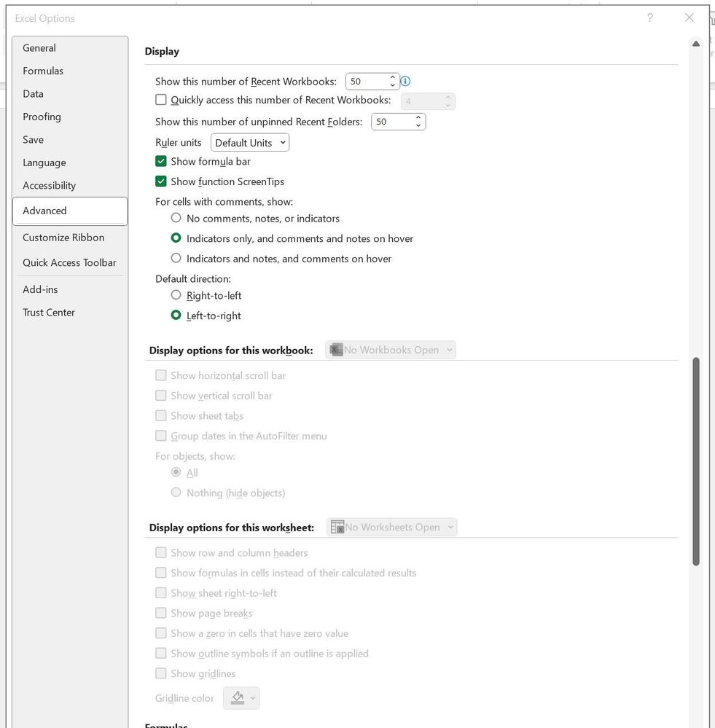
Task: Toggle Show gridlines checkbox
Action: click(160, 673)
